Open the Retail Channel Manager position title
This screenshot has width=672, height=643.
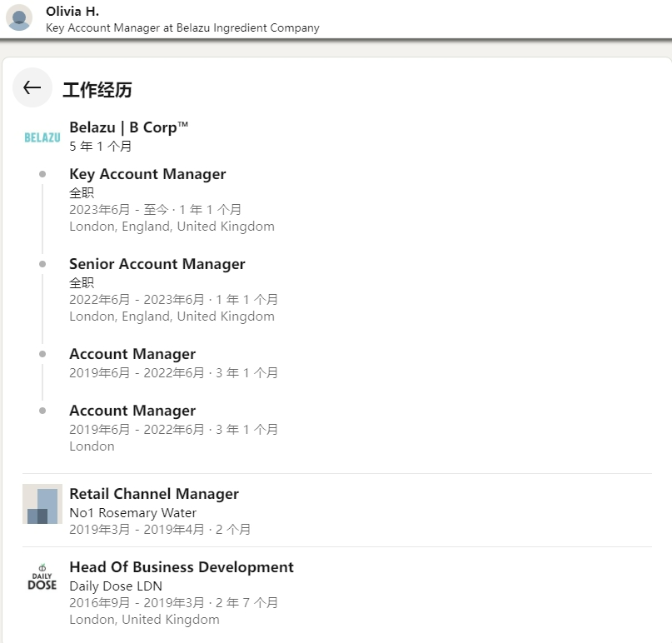tap(154, 494)
